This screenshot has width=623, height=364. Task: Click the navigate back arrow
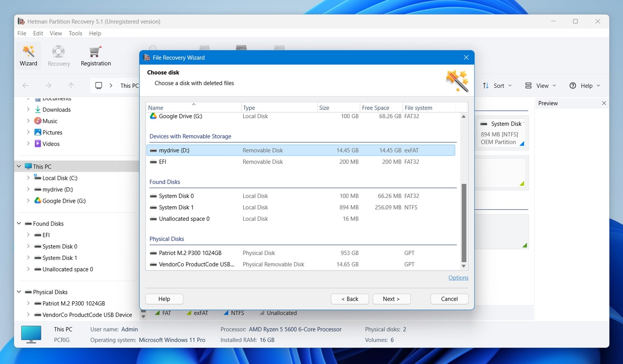click(x=25, y=85)
